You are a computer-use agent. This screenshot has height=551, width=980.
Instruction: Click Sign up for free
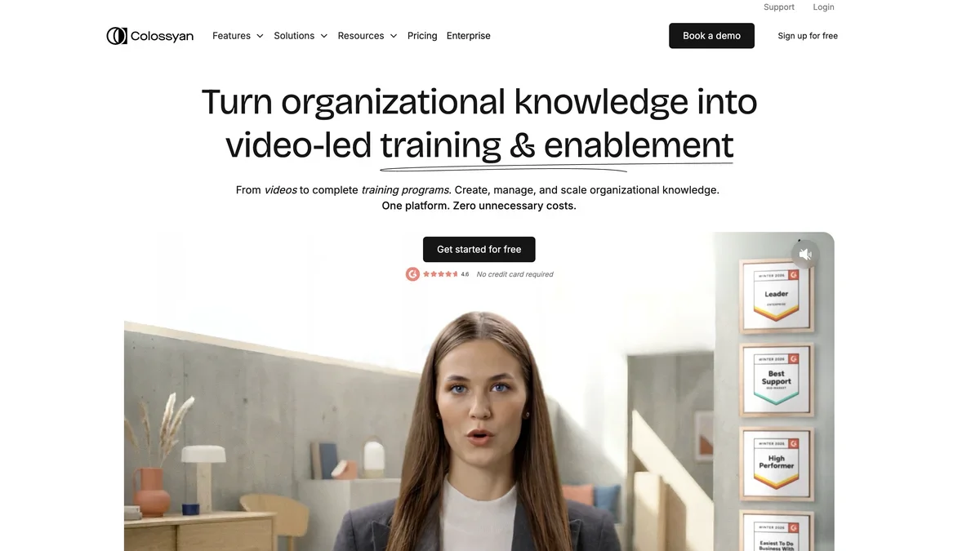click(x=808, y=36)
